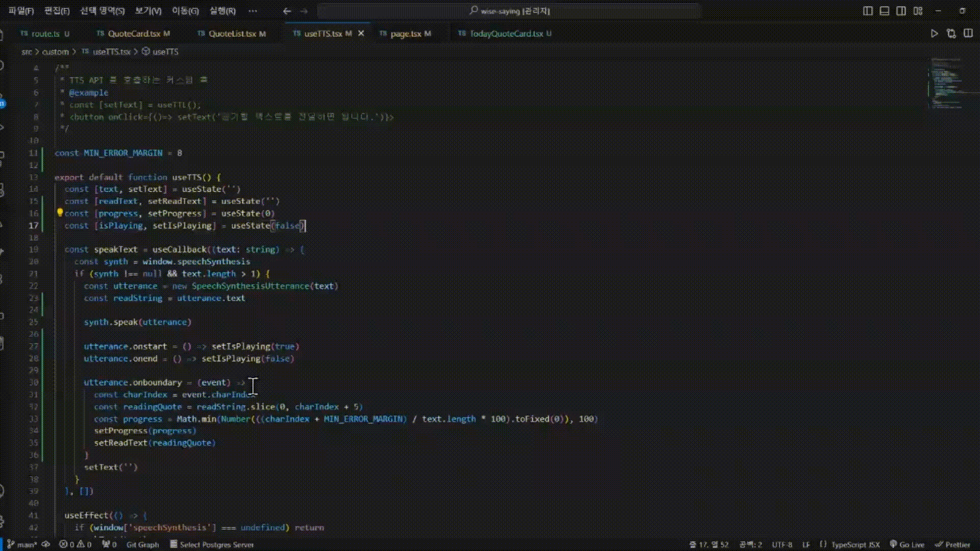Image resolution: width=980 pixels, height=551 pixels.
Task: Click the wise-saying command center search box
Action: 509,11
